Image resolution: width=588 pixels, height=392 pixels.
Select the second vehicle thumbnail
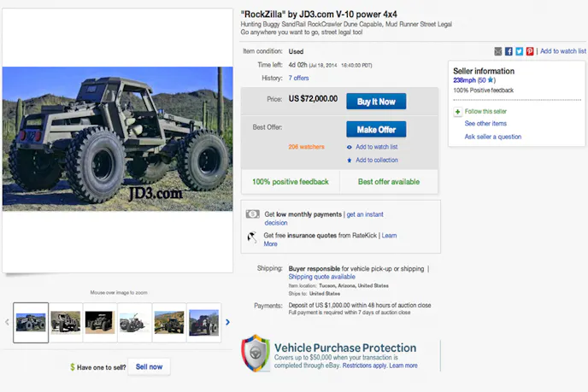click(x=66, y=323)
